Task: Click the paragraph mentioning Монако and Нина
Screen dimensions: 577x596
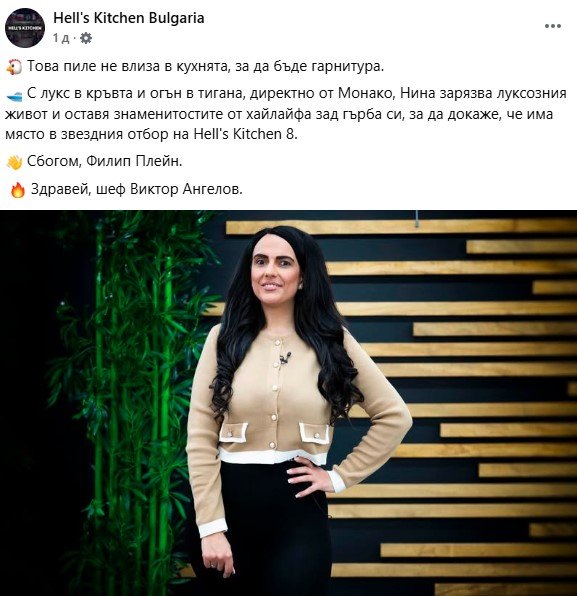Action: coord(286,114)
